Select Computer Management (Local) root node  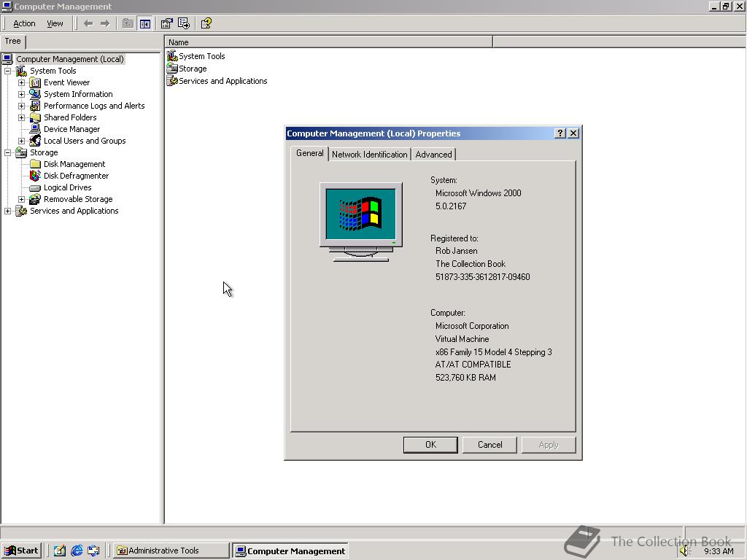tap(70, 59)
